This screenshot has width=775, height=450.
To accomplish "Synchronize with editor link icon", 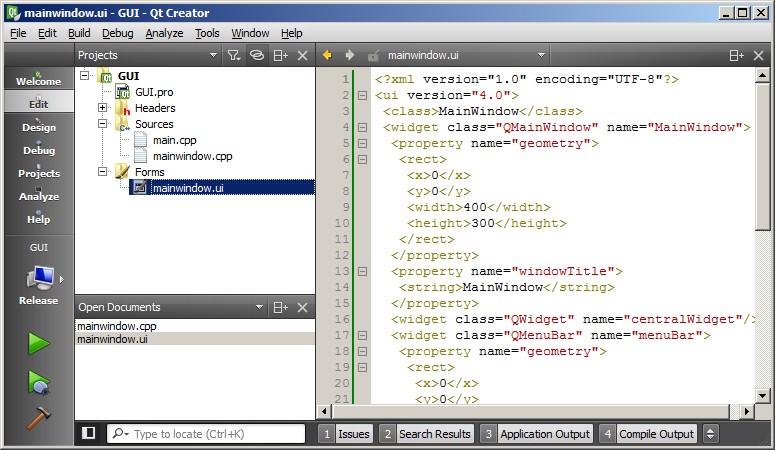I will point(257,55).
